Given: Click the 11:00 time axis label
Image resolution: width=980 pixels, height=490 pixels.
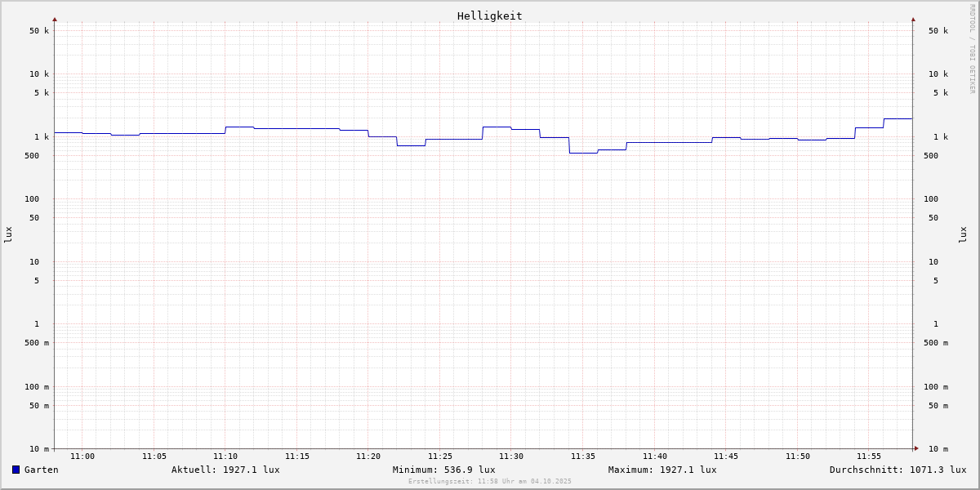Looking at the screenshot, I should point(82,457).
